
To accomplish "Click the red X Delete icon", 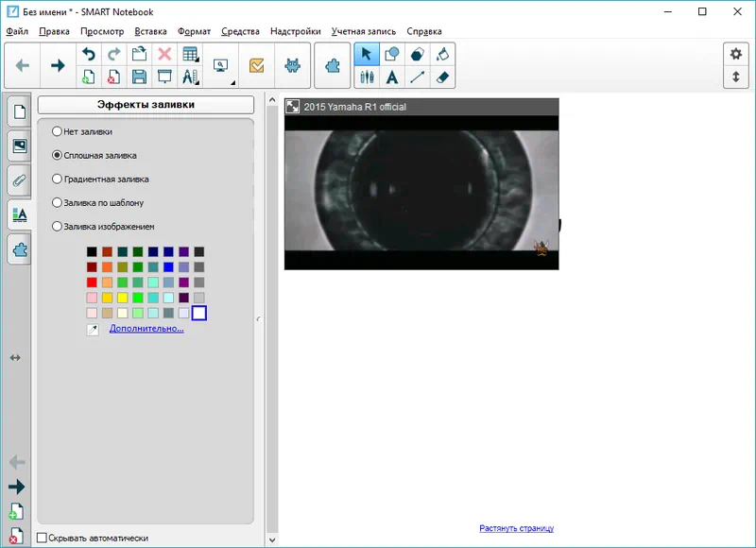I will [x=164, y=54].
